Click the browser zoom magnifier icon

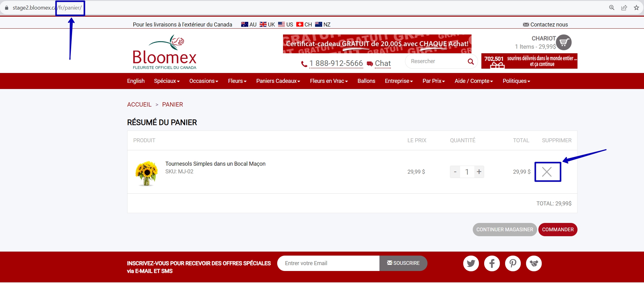click(612, 8)
